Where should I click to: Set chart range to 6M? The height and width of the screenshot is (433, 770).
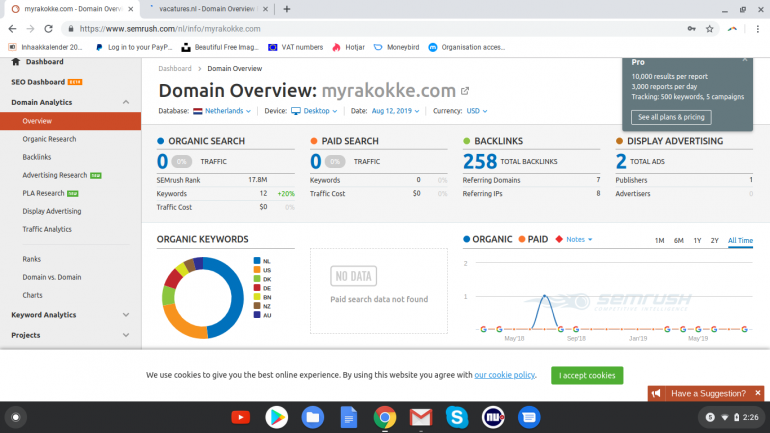click(x=678, y=241)
